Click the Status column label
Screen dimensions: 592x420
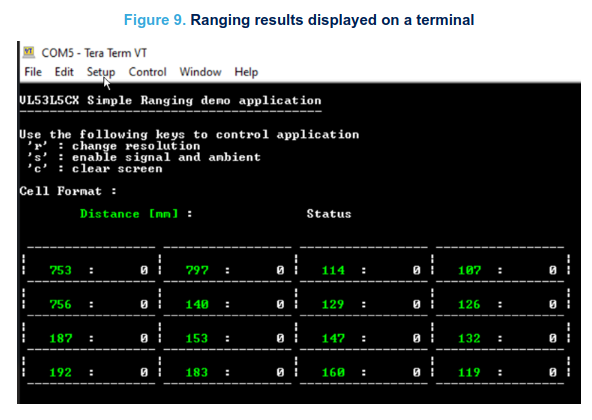point(329,214)
